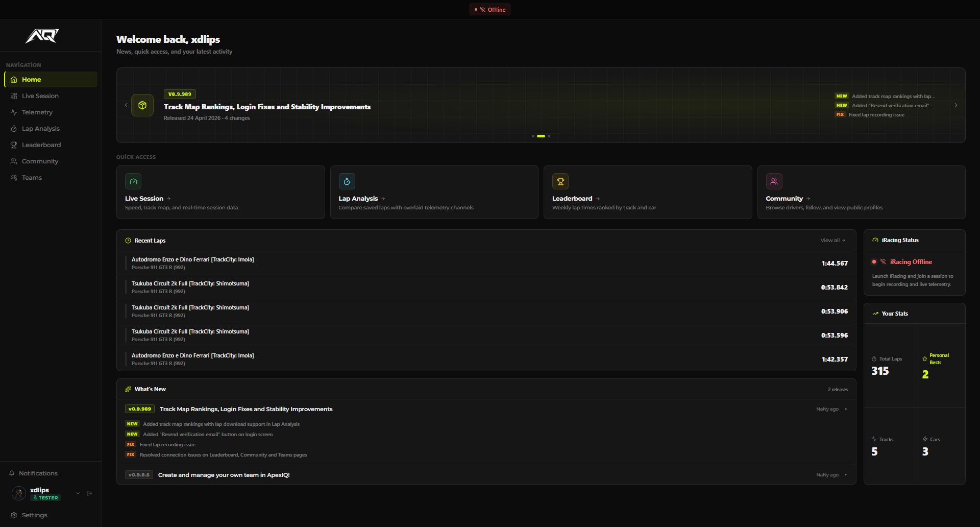The width and height of the screenshot is (980, 527).
Task: Click the Notifications bell icon
Action: click(12, 473)
